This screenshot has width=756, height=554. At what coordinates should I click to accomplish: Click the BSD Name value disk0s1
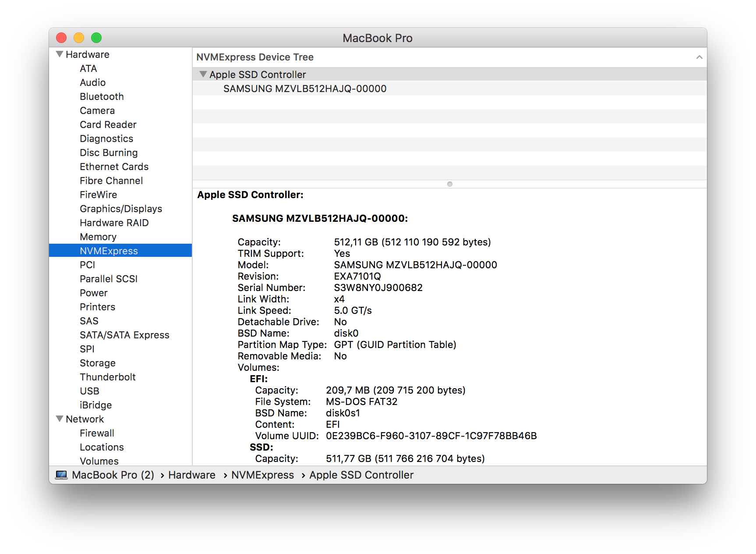[x=343, y=413]
